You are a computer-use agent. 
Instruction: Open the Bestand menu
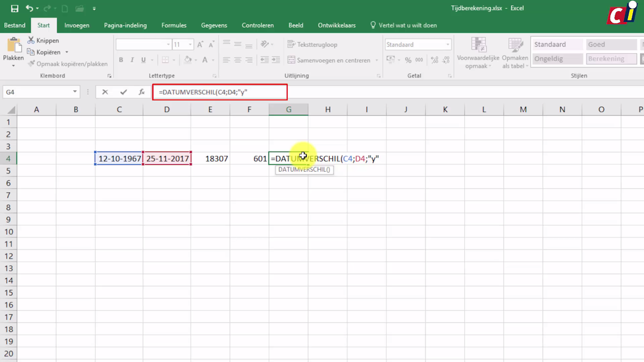click(14, 25)
